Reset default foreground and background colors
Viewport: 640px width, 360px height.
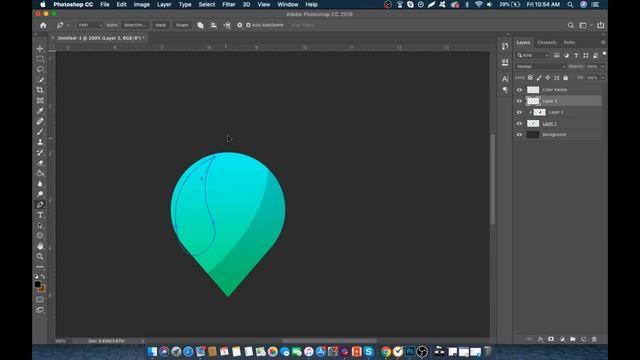coord(36,277)
